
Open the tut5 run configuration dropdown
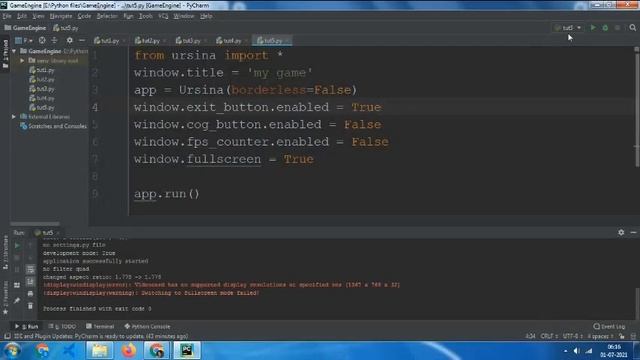click(568, 28)
